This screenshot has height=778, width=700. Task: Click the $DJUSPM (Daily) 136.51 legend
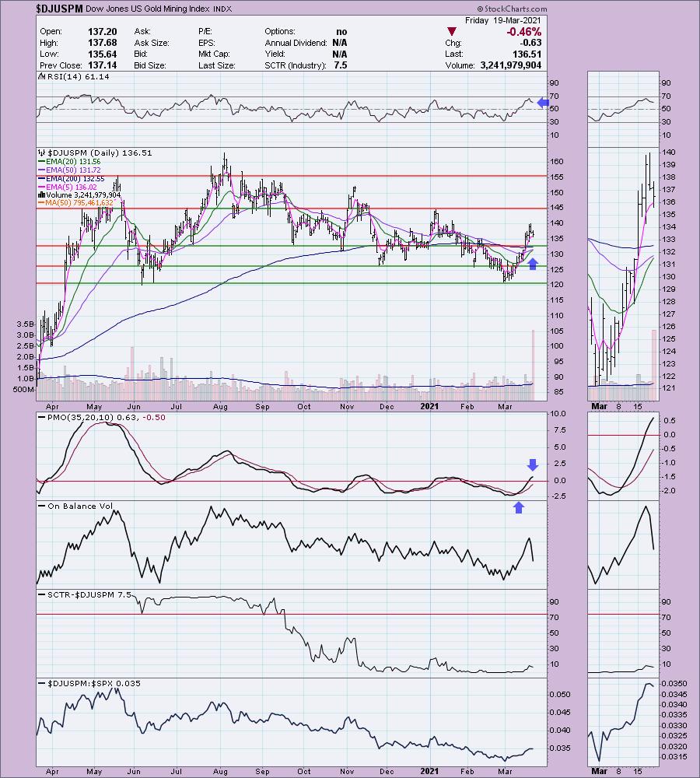click(x=100, y=152)
